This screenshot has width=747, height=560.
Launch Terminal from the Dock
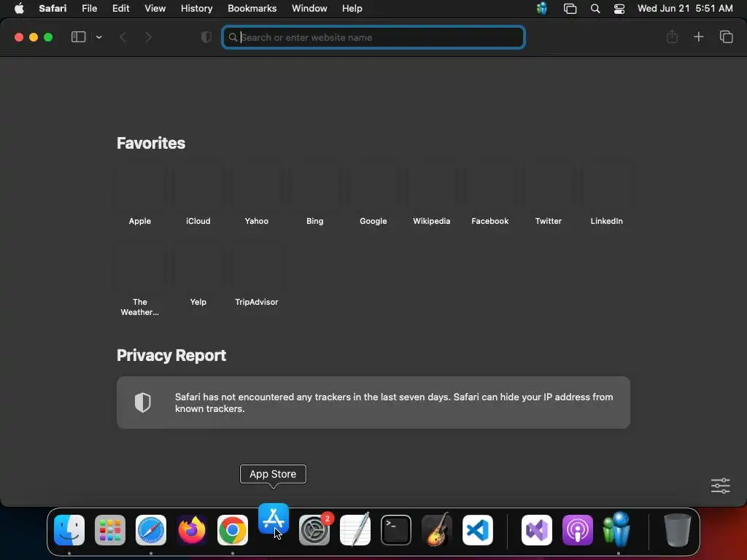pos(396,530)
